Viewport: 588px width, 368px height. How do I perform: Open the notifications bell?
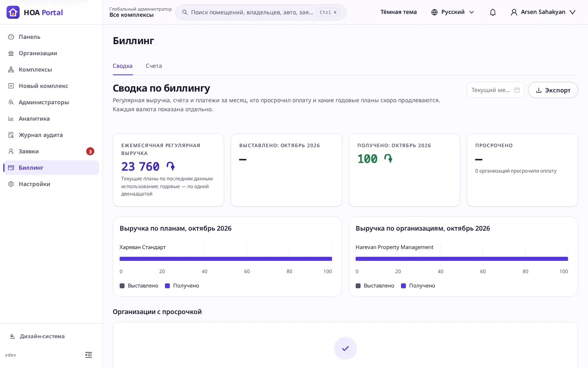pos(493,12)
